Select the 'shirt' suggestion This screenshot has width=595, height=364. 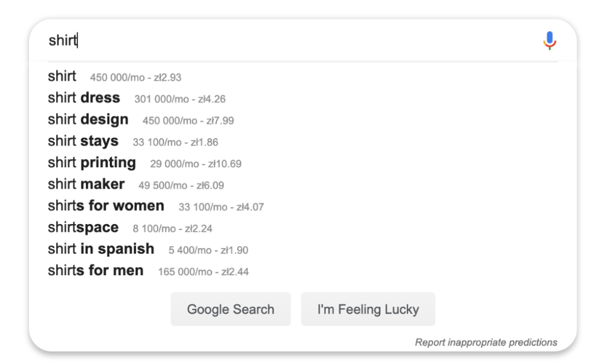[62, 76]
